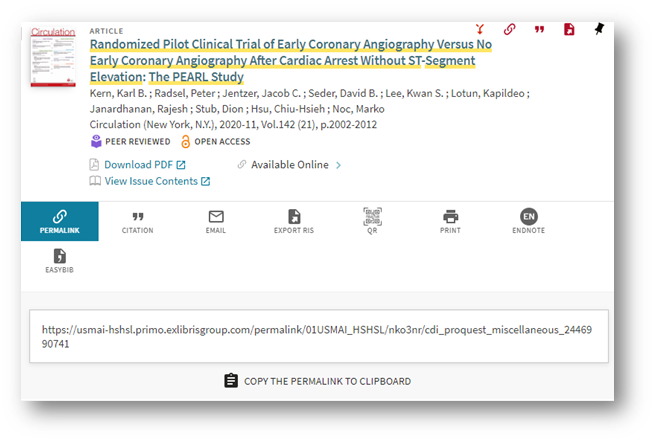Open the View Issue Contents link

tap(150, 181)
